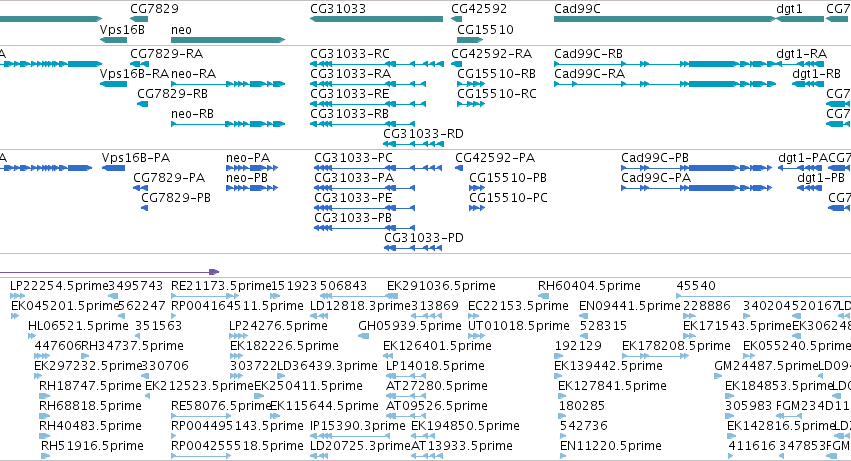851x461 pixels.
Task: Click the UT01018.5prime EST label
Action: click(519, 326)
